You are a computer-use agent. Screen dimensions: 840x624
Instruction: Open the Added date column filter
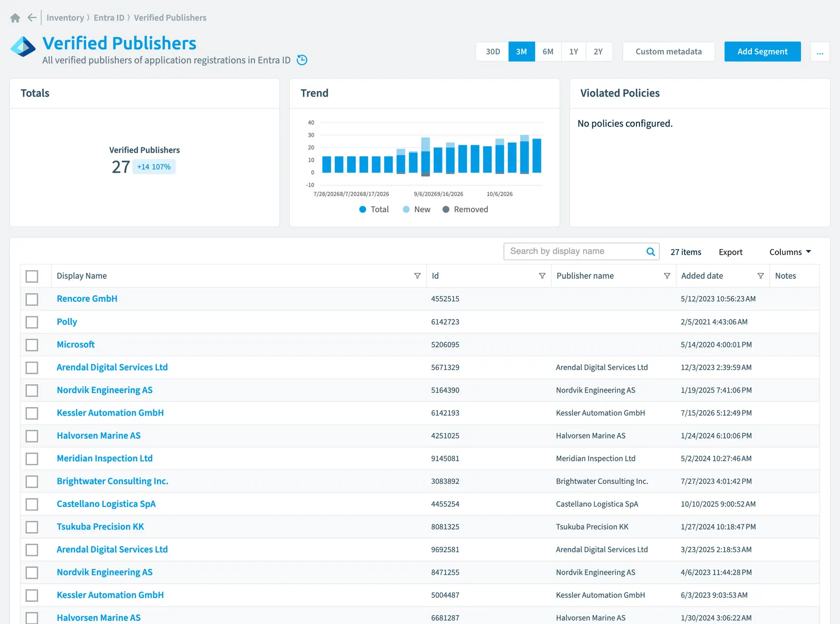[761, 276]
